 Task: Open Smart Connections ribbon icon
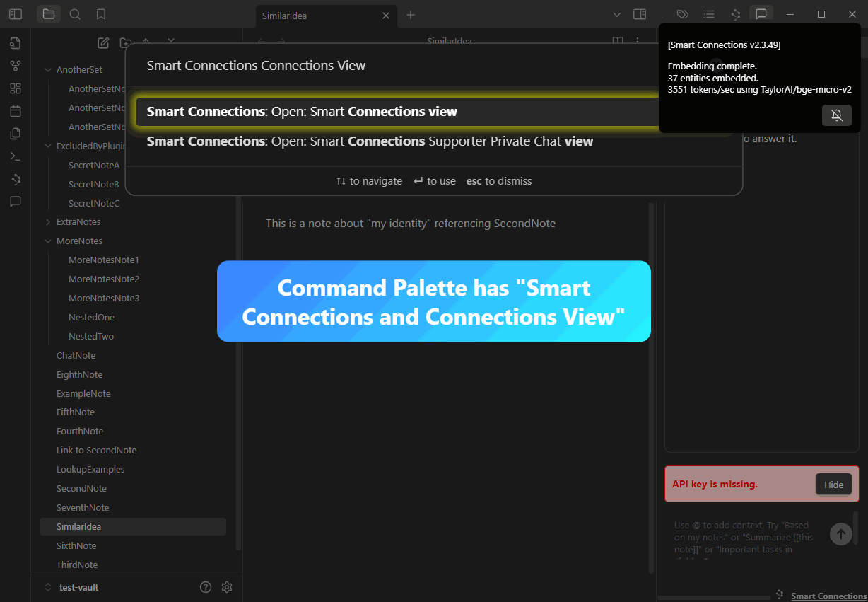tap(16, 179)
